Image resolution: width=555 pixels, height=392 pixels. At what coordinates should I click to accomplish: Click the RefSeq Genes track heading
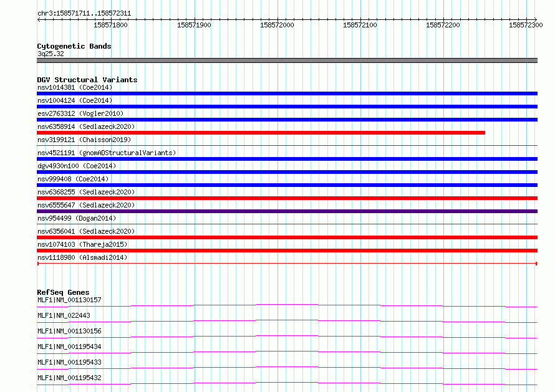tap(63, 292)
